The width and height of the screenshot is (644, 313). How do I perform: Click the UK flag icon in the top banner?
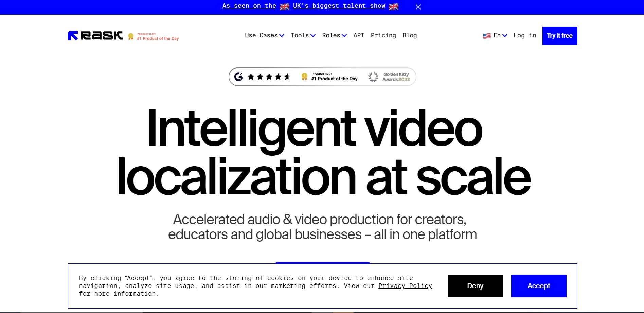click(x=285, y=6)
